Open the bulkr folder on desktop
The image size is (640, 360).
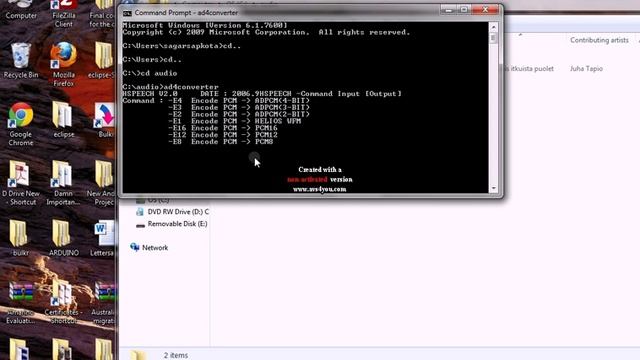[20, 238]
